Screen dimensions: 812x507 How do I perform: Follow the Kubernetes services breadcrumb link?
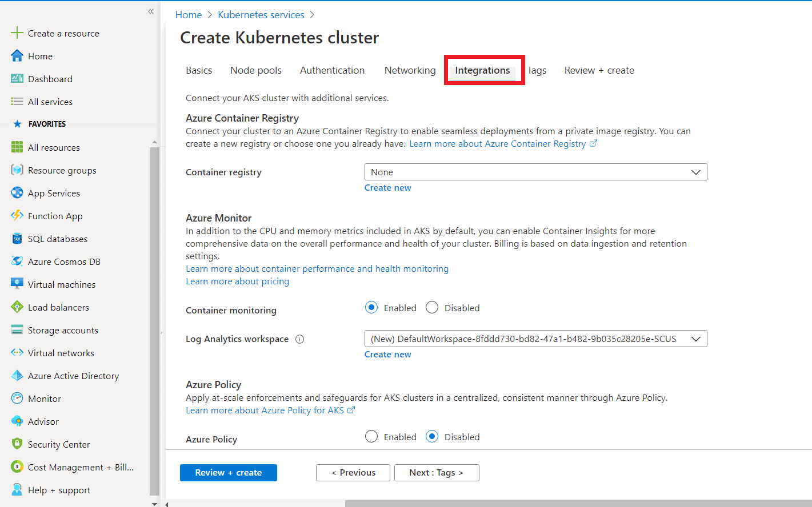click(x=261, y=14)
